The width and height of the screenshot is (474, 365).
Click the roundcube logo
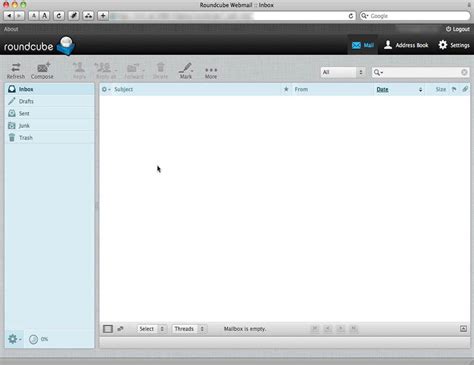tap(39, 46)
